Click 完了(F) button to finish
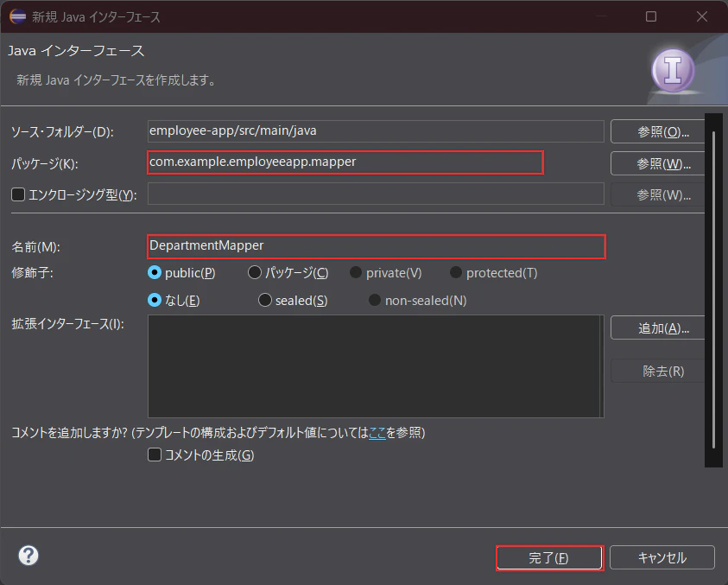728x585 pixels. [x=549, y=557]
